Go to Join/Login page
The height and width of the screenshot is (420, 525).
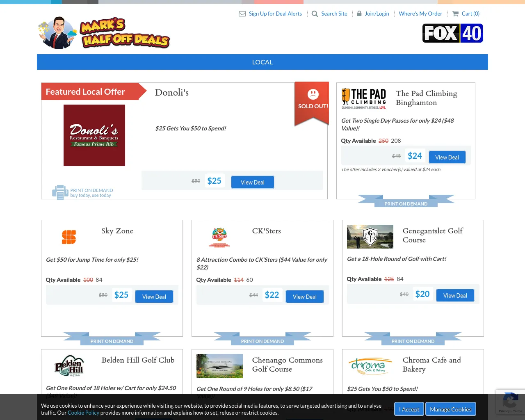tap(377, 14)
